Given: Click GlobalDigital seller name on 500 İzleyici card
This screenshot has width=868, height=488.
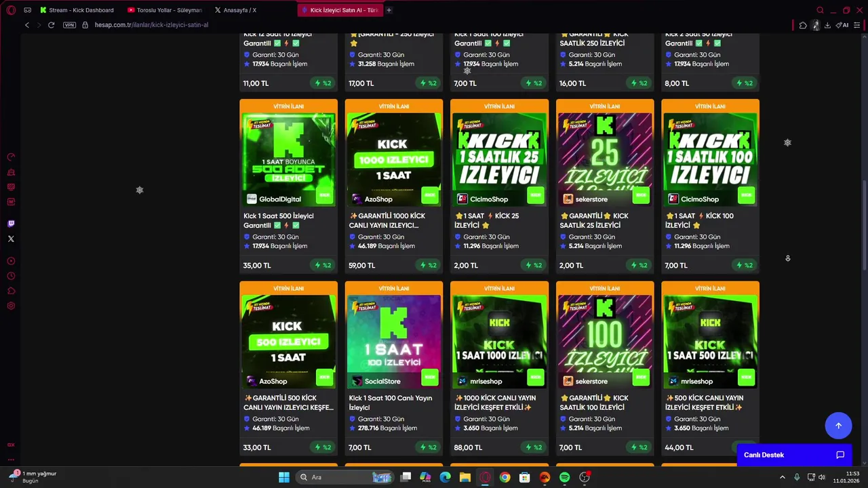Looking at the screenshot, I should 280,199.
